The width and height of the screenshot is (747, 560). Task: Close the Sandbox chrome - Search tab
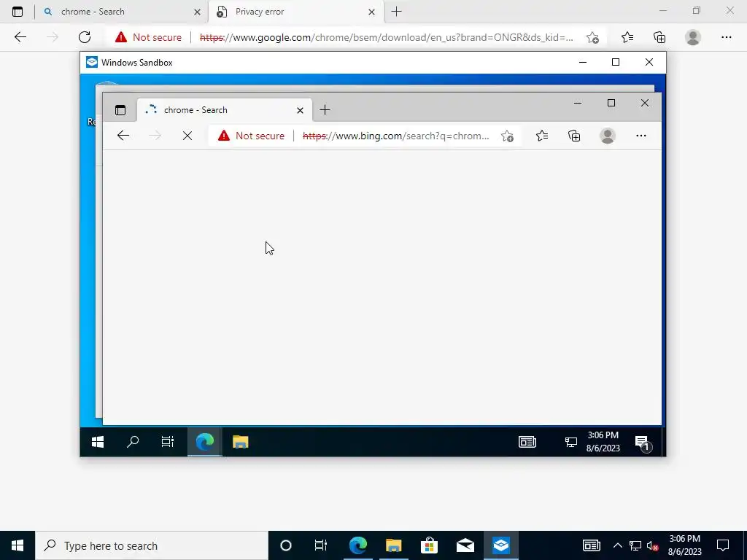tap(300, 111)
